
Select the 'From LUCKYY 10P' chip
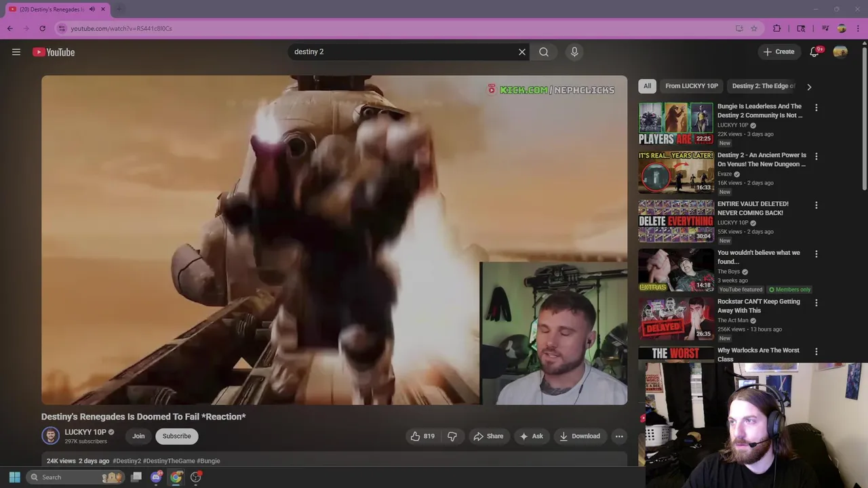(691, 86)
